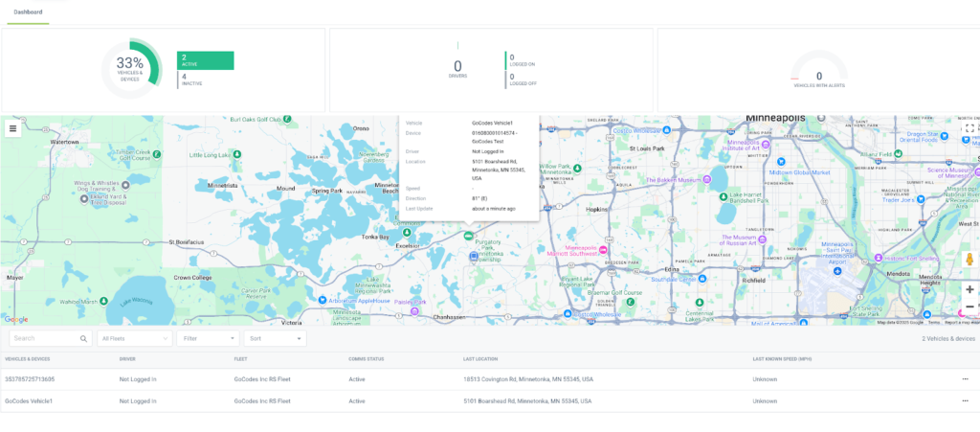Select Wings & Whistles Dog Training pin
The image size is (980, 432).
[125, 185]
